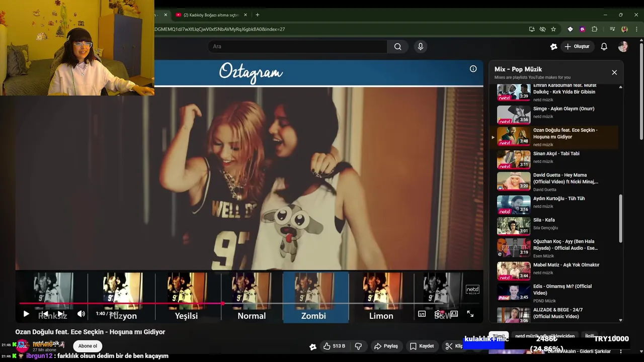Open Chrome three-dot menu
Viewport: 644px width, 362px height.
coord(636,29)
